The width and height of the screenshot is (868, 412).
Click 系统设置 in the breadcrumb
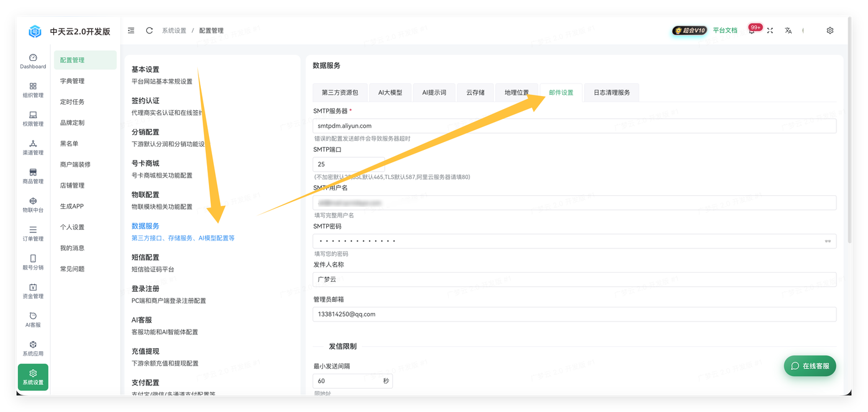pyautogui.click(x=174, y=30)
